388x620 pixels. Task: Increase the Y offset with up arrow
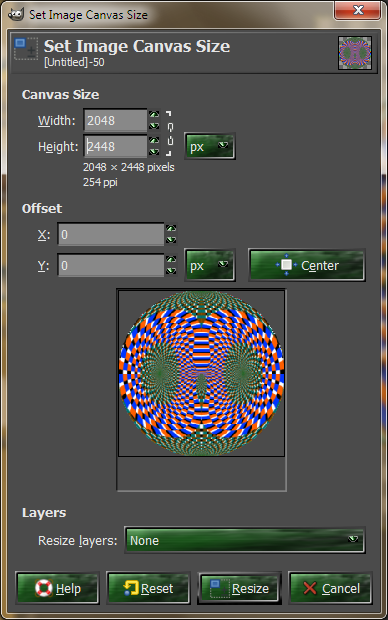coord(171,259)
